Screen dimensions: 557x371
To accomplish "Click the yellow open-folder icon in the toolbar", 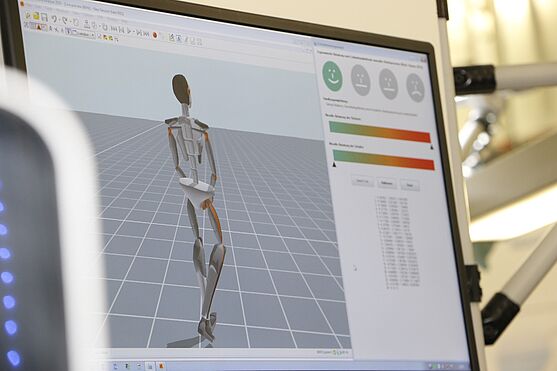I will (36, 16).
